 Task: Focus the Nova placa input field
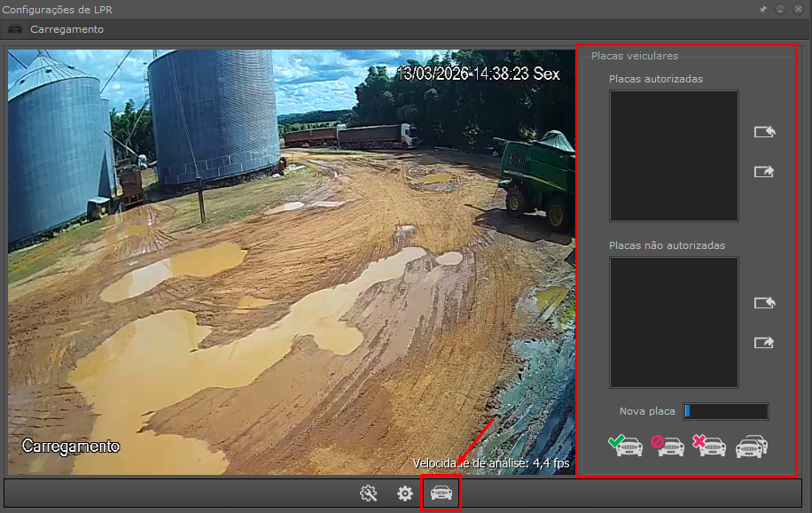(725, 411)
